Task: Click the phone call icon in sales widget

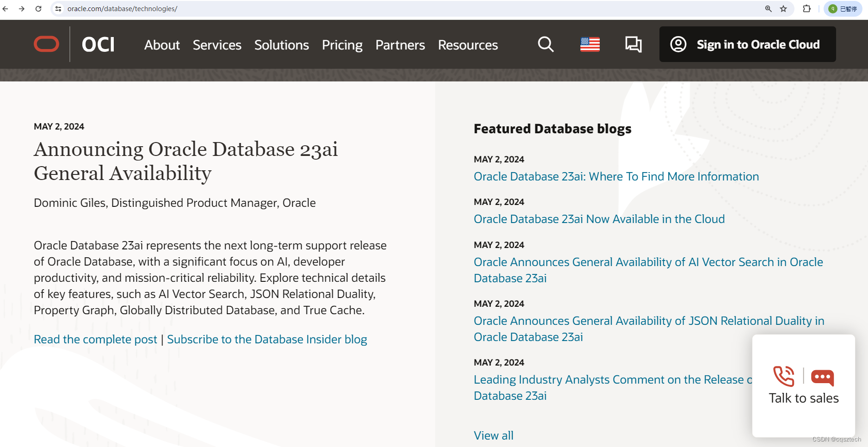Action: tap(784, 376)
